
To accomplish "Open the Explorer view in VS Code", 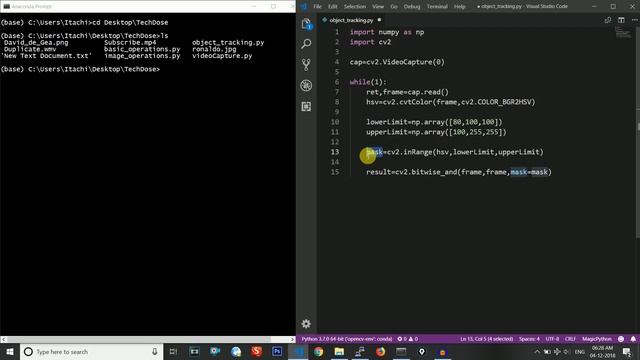I will 306,24.
